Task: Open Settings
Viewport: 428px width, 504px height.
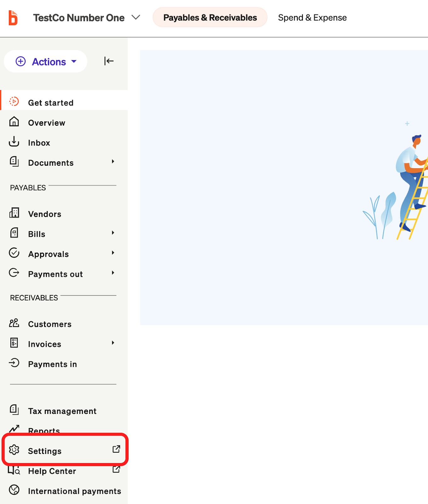Action: 44,451
